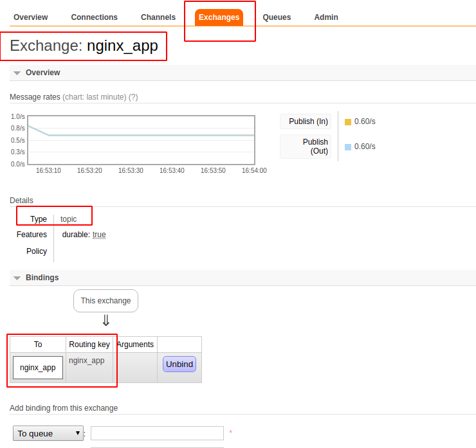Unbind the nginx_app binding

pos(179,364)
